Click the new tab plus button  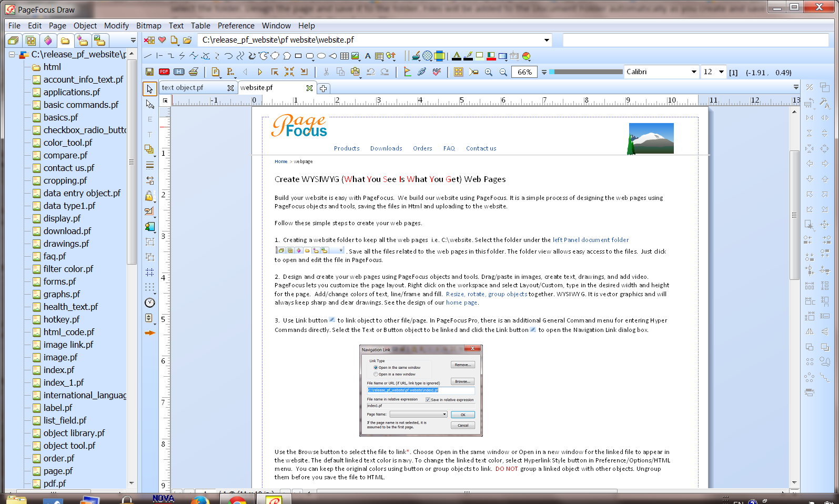coord(323,88)
